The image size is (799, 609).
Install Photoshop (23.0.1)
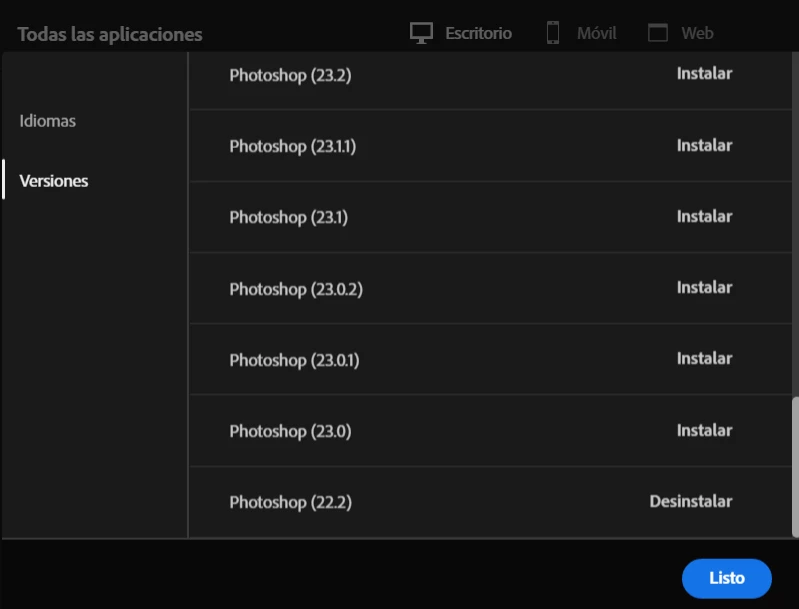704,358
